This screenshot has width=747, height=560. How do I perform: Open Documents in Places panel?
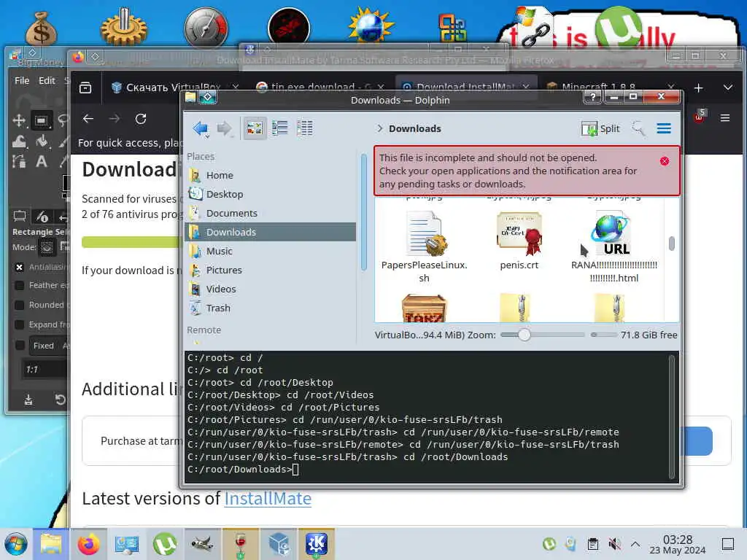[x=270, y=214]
